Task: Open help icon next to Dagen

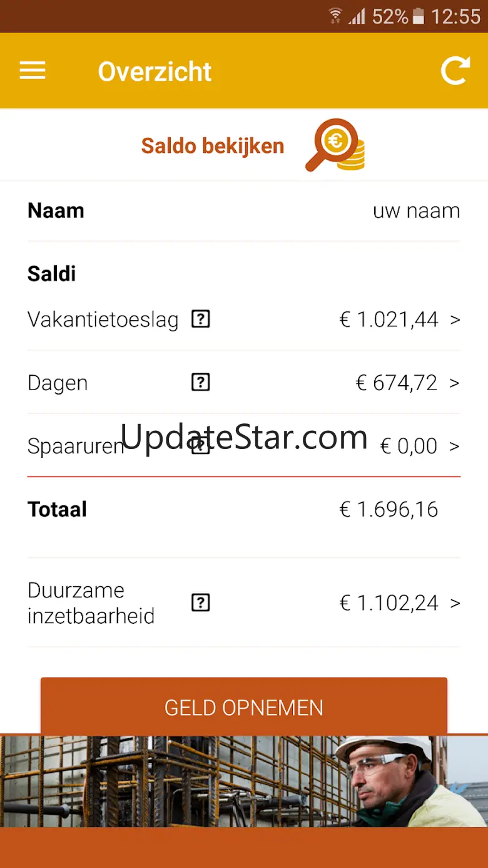Action: click(200, 382)
